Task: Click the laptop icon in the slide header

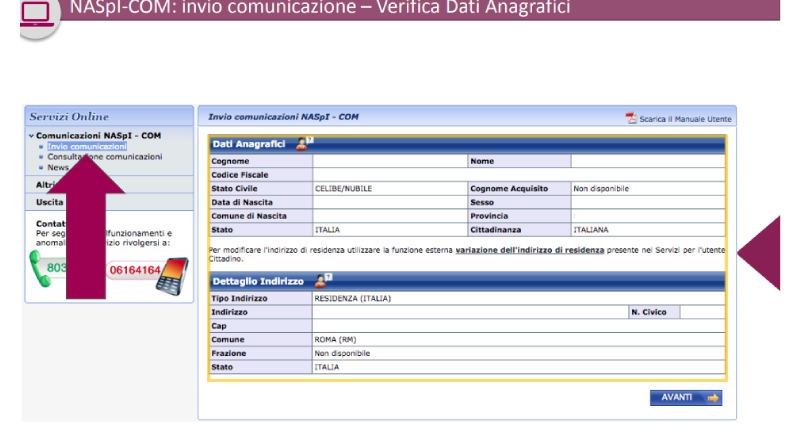Action: click(37, 13)
